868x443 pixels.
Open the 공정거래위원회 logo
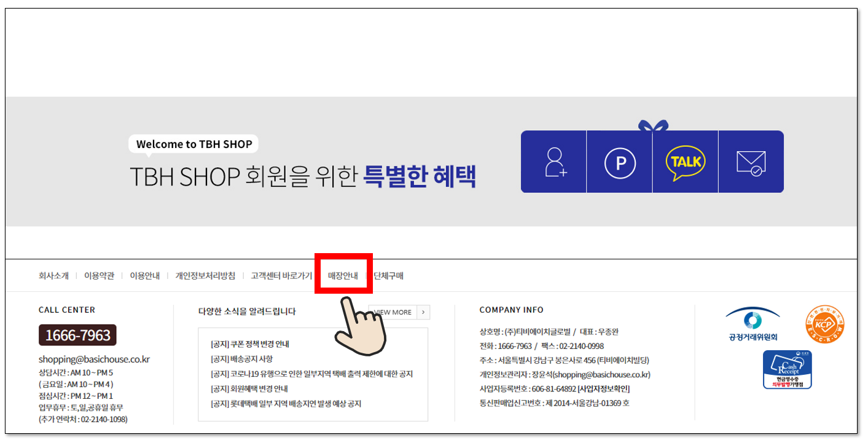click(x=753, y=325)
